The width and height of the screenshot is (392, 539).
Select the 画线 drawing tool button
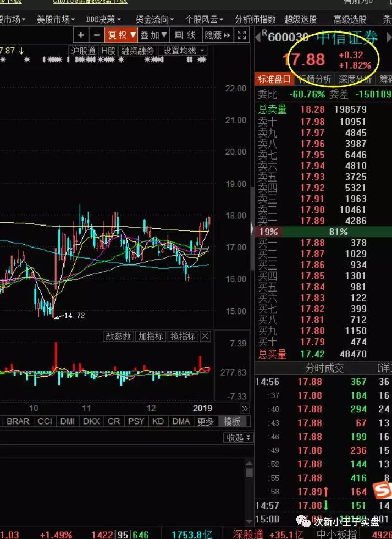pos(185,35)
